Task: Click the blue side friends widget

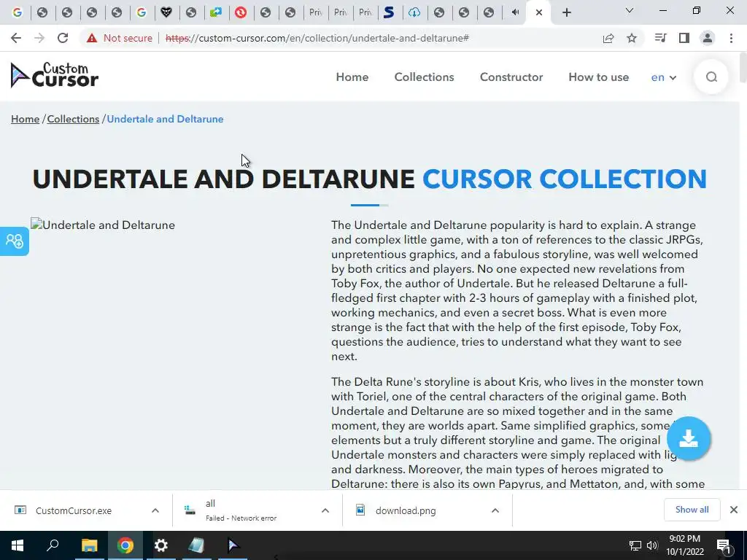Action: pyautogui.click(x=15, y=241)
